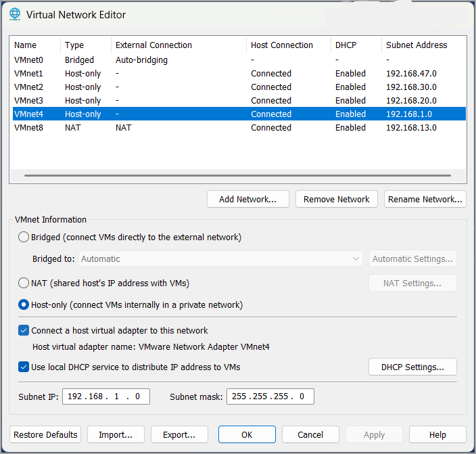Click the Virtual Network Editor globe icon
Image resolution: width=476 pixels, height=454 pixels.
point(15,14)
